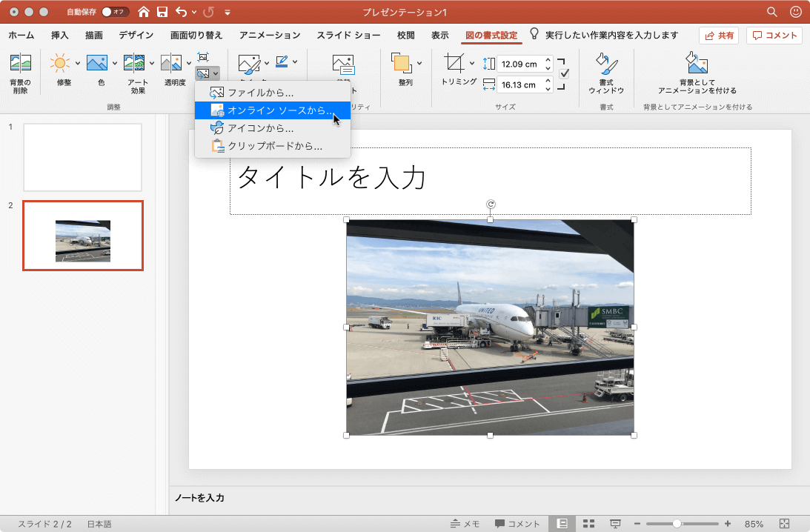
Task: Click the Comment (コメント) button at top right
Action: pyautogui.click(x=775, y=35)
